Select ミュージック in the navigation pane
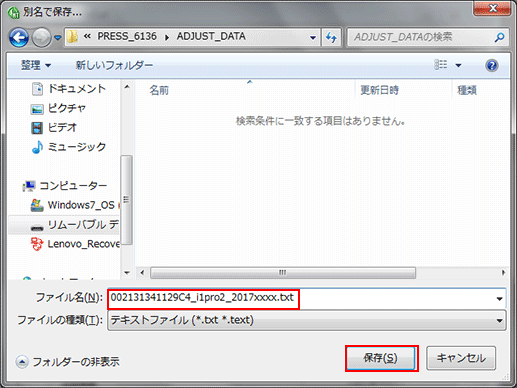 [77, 147]
